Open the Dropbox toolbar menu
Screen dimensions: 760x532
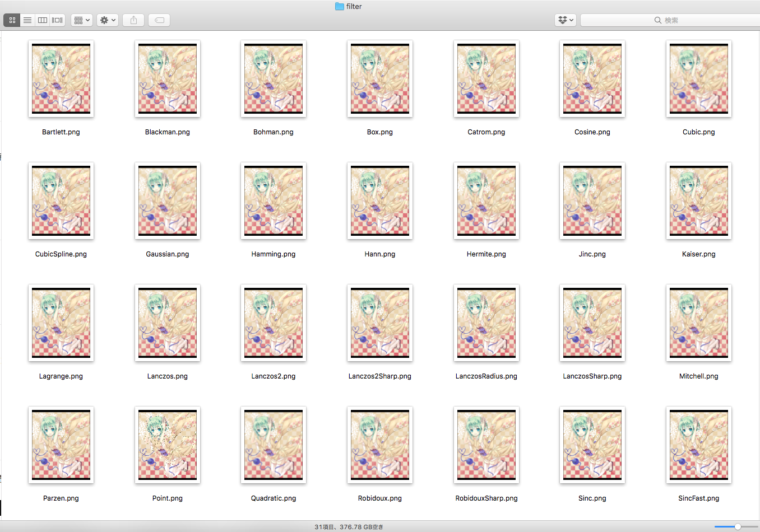566,20
